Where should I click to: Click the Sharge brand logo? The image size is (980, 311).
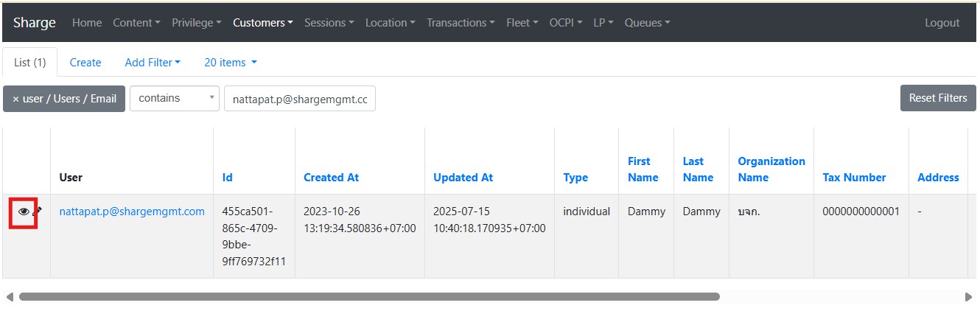[x=35, y=23]
